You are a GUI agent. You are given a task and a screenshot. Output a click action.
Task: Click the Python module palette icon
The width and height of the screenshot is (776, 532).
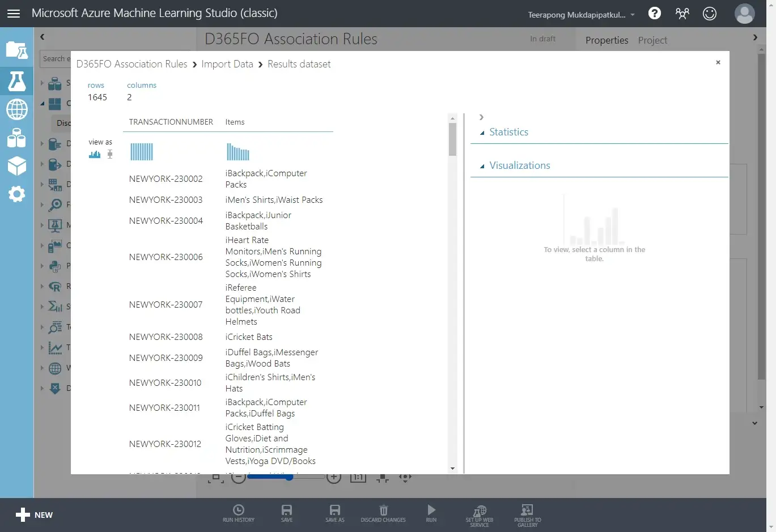pos(55,266)
